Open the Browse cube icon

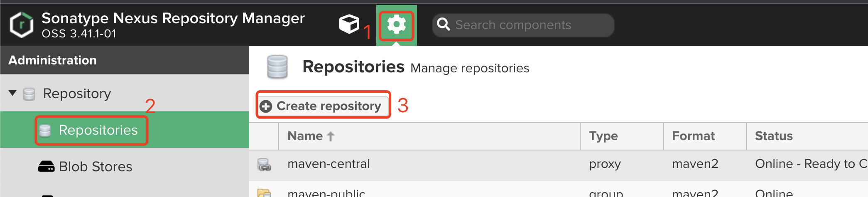click(x=349, y=24)
